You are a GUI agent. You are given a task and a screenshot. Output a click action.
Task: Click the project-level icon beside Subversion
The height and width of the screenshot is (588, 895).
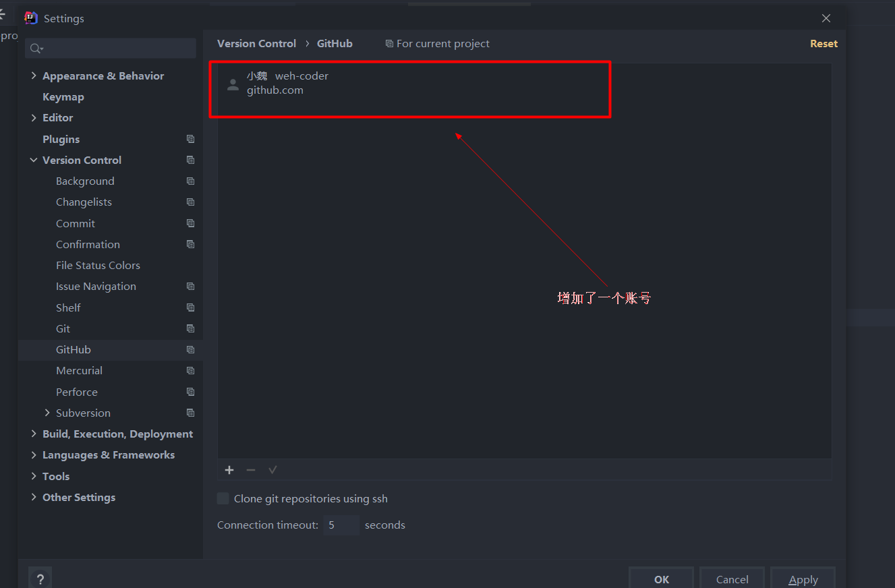pyautogui.click(x=190, y=413)
